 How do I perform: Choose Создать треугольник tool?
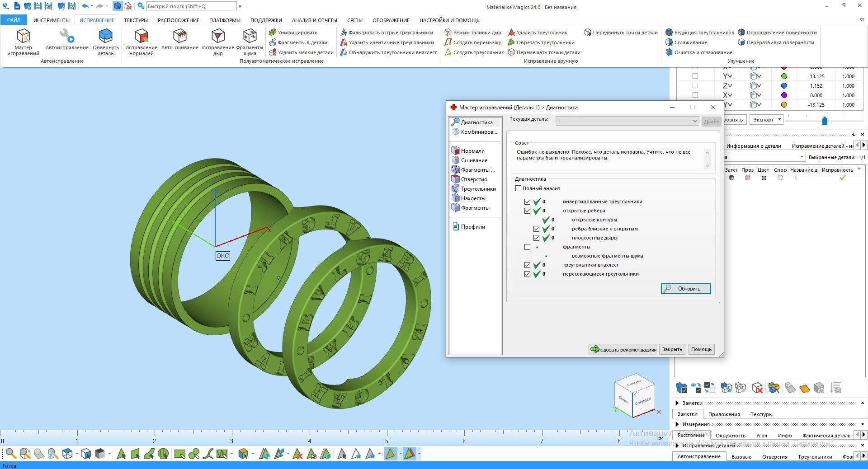474,52
